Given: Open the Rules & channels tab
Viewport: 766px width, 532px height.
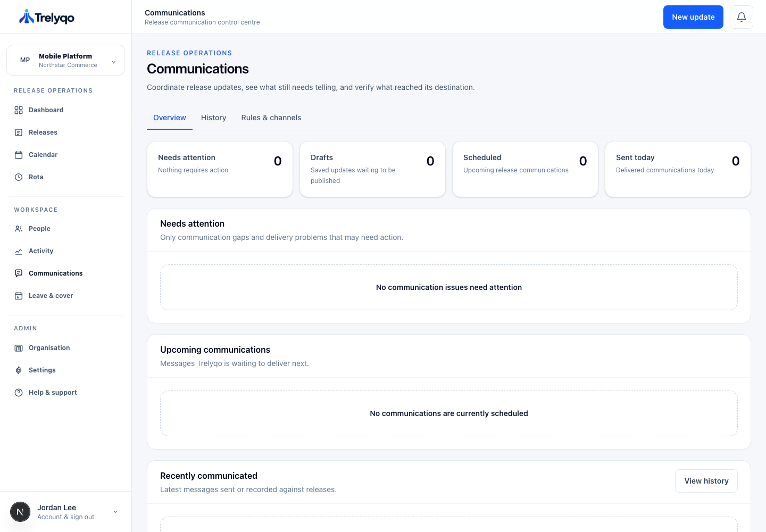Looking at the screenshot, I should click(x=271, y=118).
